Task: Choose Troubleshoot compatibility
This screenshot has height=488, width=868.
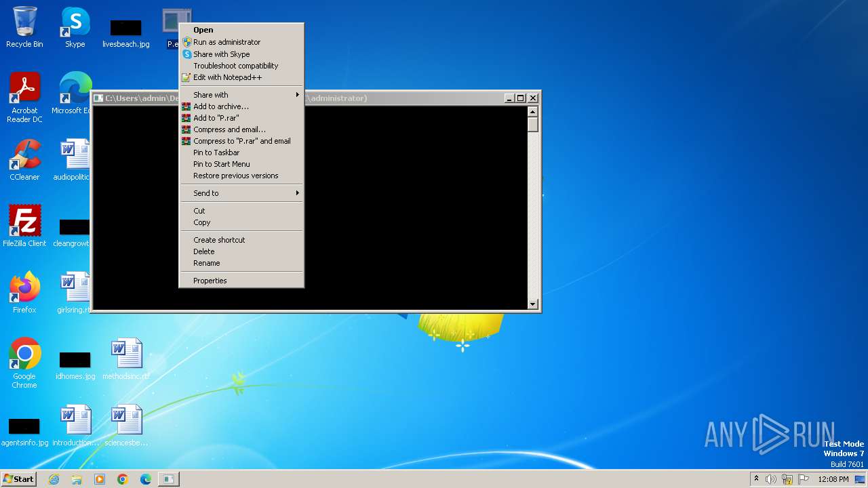Action: (x=241, y=66)
